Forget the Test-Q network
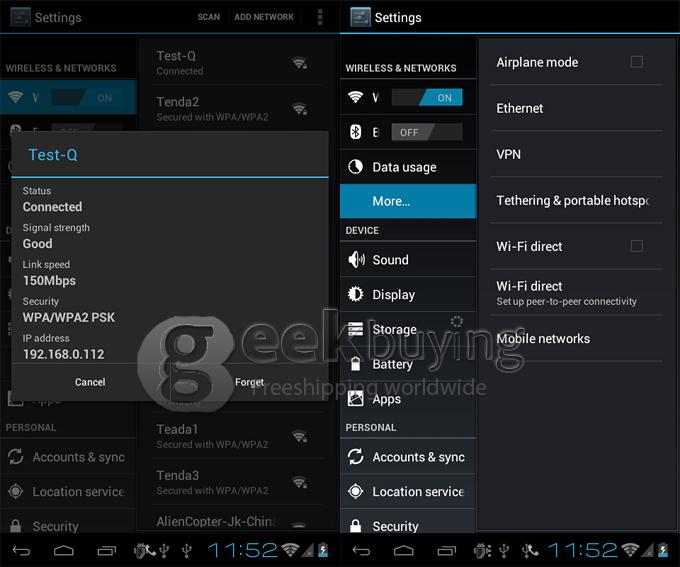The width and height of the screenshot is (680, 567). click(x=249, y=382)
